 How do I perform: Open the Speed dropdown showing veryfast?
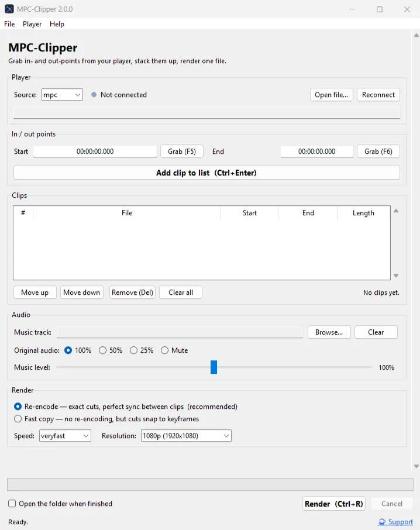pos(65,436)
